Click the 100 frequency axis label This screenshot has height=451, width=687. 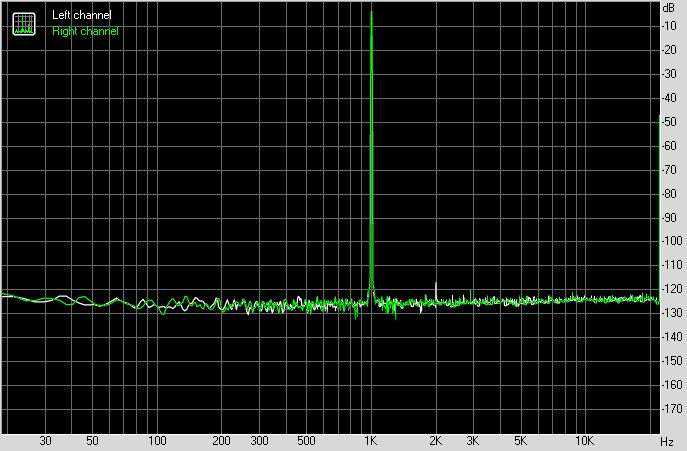click(157, 440)
